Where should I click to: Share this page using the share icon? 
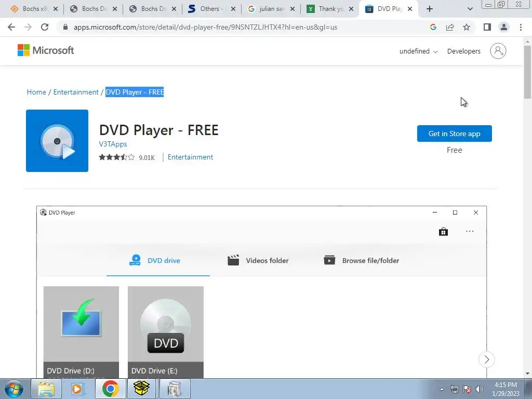click(x=450, y=27)
